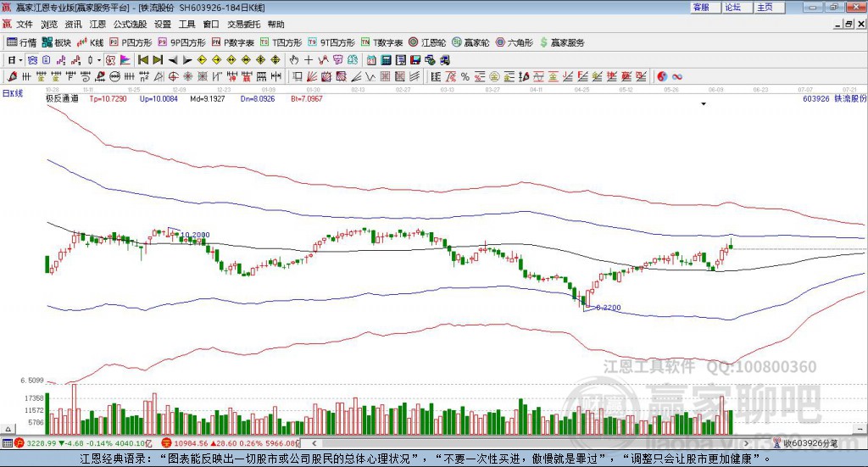Viewport: 868px width, 467px height.
Task: Open the 六角形 hexagon tool
Action: pos(515,42)
